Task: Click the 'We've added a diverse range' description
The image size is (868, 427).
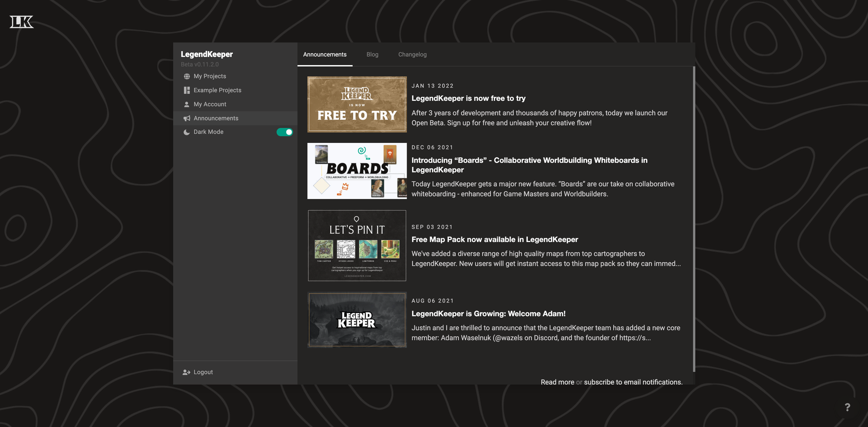Action: (546, 259)
